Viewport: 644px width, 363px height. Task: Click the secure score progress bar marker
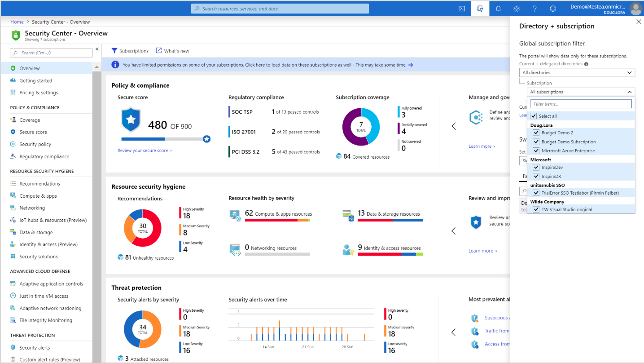[206, 139]
